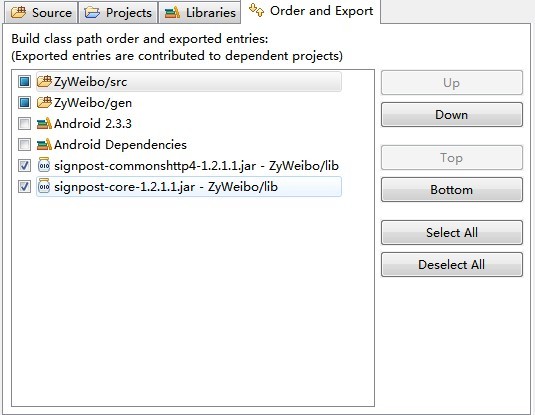The height and width of the screenshot is (415, 535).
Task: Click the Up button
Action: [x=452, y=83]
